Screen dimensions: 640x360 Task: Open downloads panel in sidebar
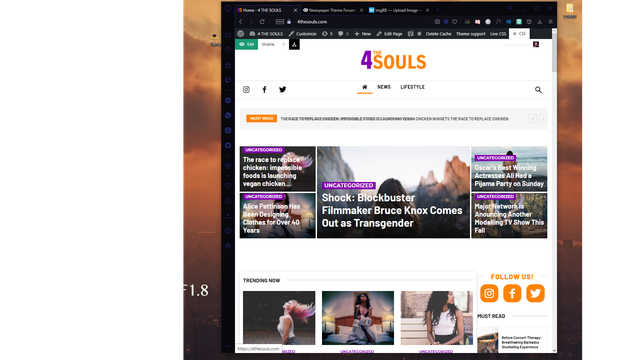point(228,216)
